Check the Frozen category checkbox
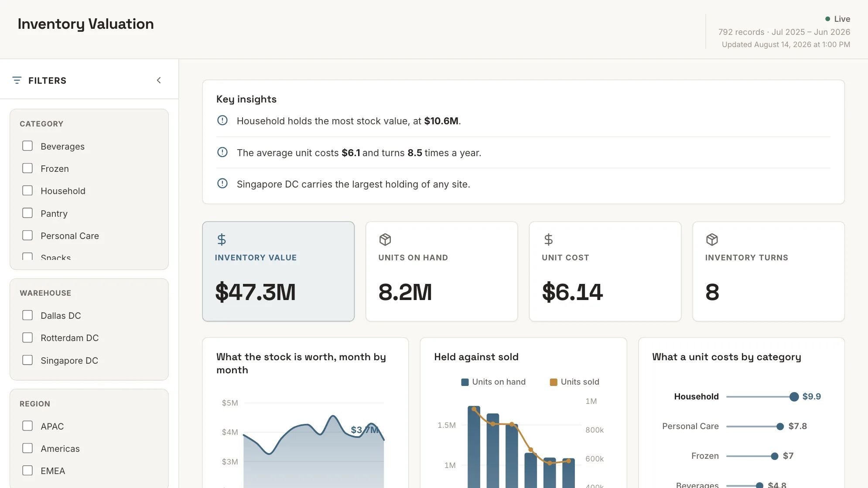This screenshot has width=868, height=488. tap(27, 168)
